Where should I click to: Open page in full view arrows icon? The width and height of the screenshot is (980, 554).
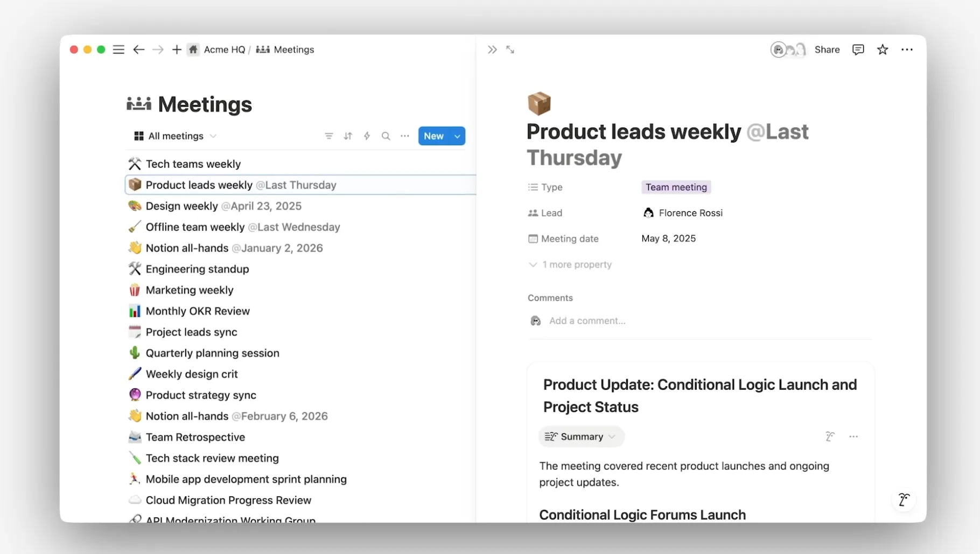[x=510, y=50]
